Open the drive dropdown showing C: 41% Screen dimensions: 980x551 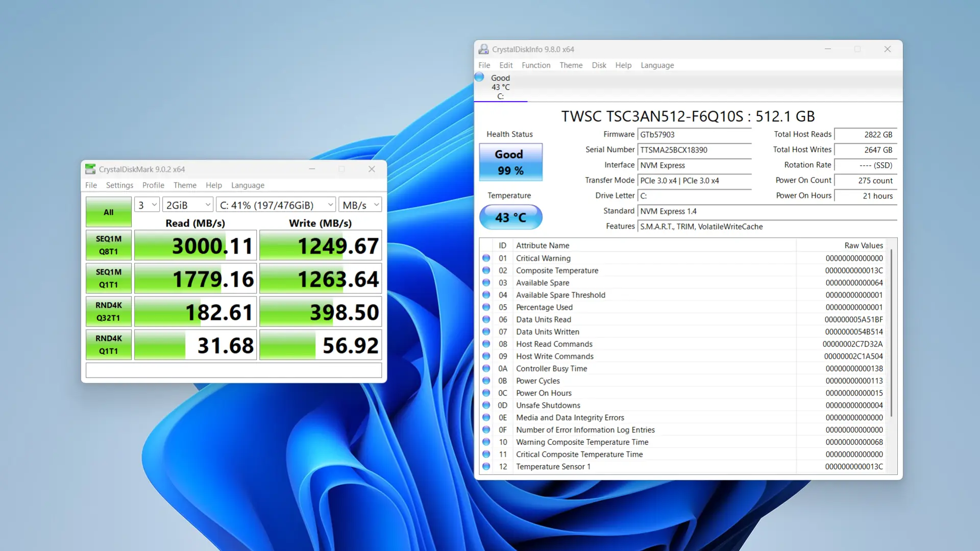tap(276, 205)
